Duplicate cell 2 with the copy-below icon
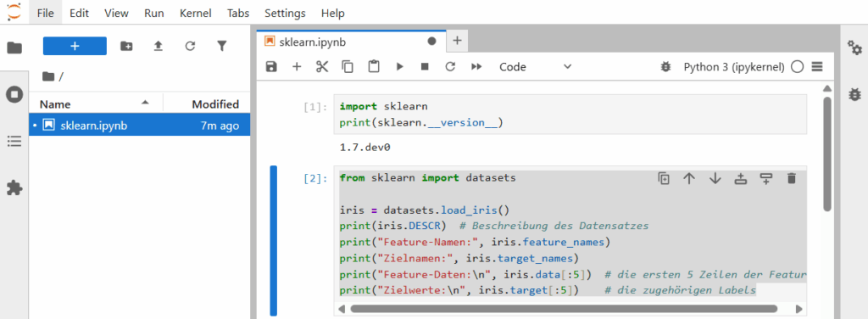Image resolution: width=868 pixels, height=319 pixels. [x=663, y=178]
